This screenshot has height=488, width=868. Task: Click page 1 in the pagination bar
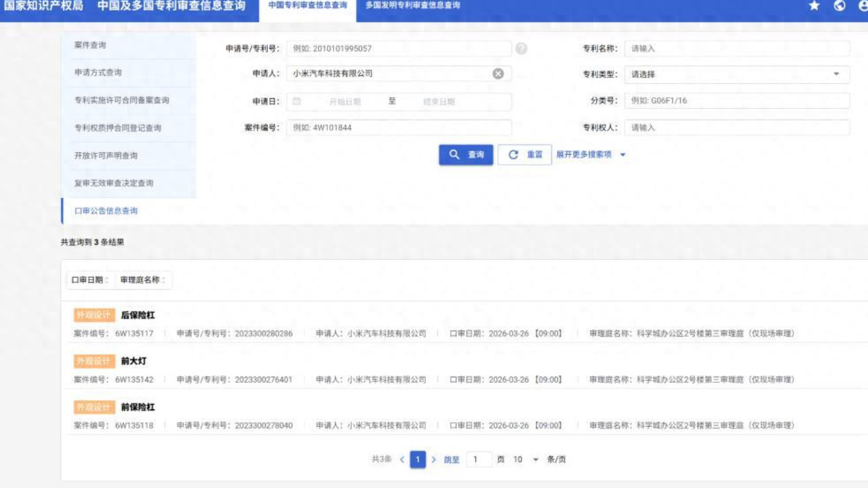pos(418,459)
